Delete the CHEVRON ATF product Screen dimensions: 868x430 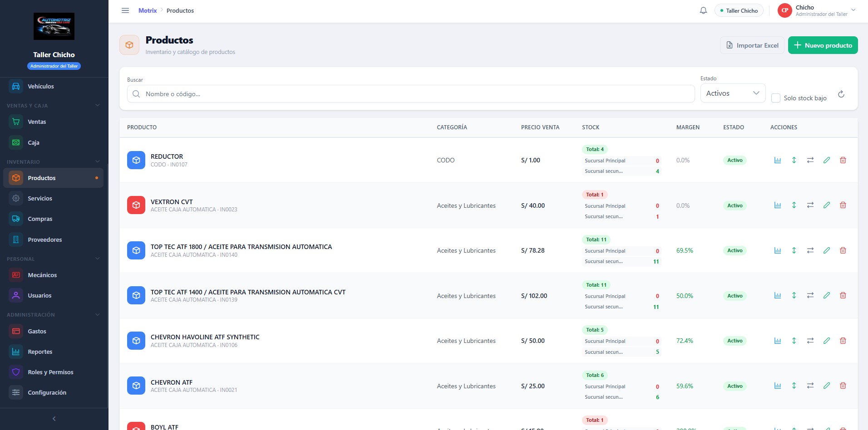pos(843,386)
